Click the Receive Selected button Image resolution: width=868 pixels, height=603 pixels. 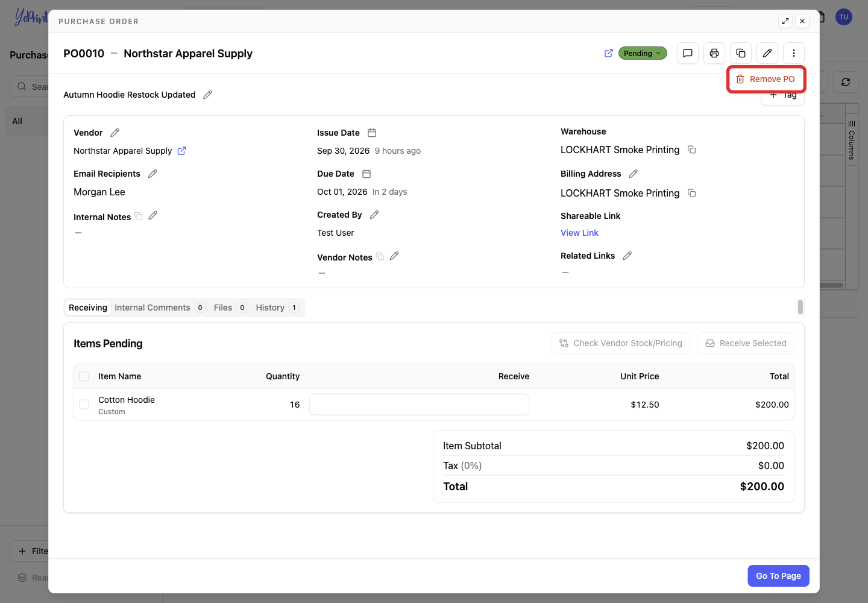(746, 343)
